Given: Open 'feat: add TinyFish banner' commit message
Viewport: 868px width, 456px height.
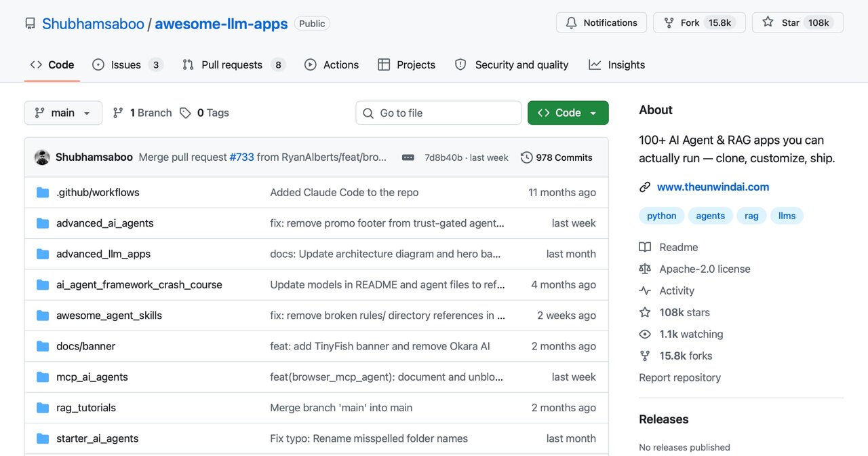Looking at the screenshot, I should click(x=380, y=346).
